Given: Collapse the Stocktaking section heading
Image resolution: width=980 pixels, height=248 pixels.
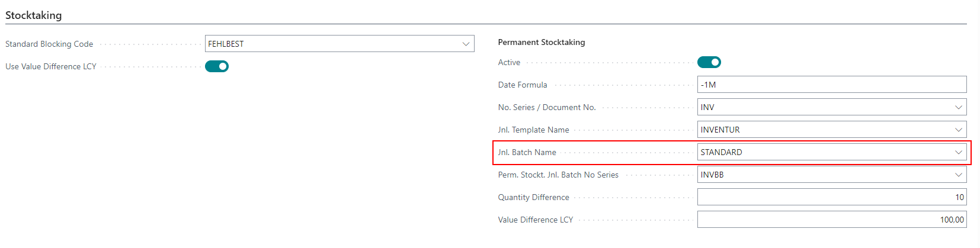Looking at the screenshot, I should (34, 15).
